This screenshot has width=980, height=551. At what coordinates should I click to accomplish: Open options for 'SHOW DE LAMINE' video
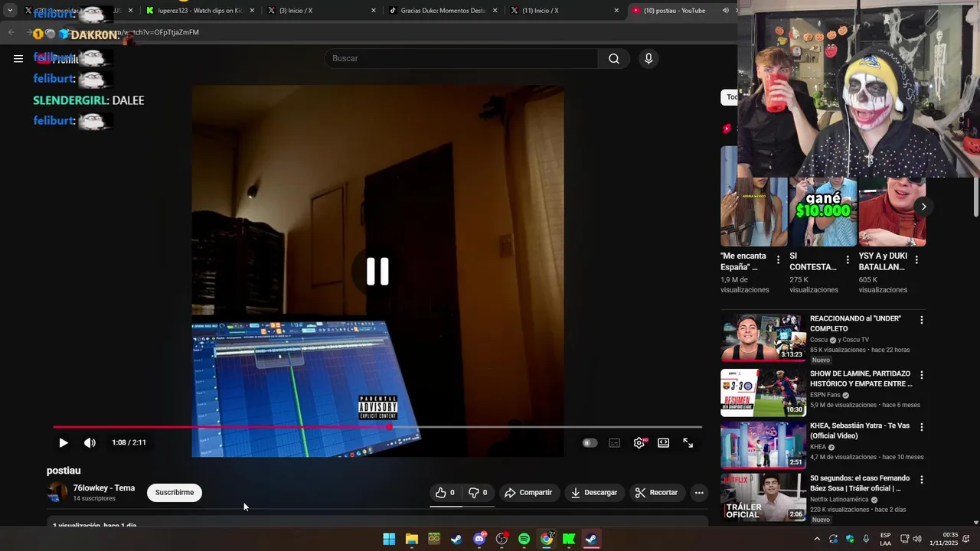[x=922, y=375]
